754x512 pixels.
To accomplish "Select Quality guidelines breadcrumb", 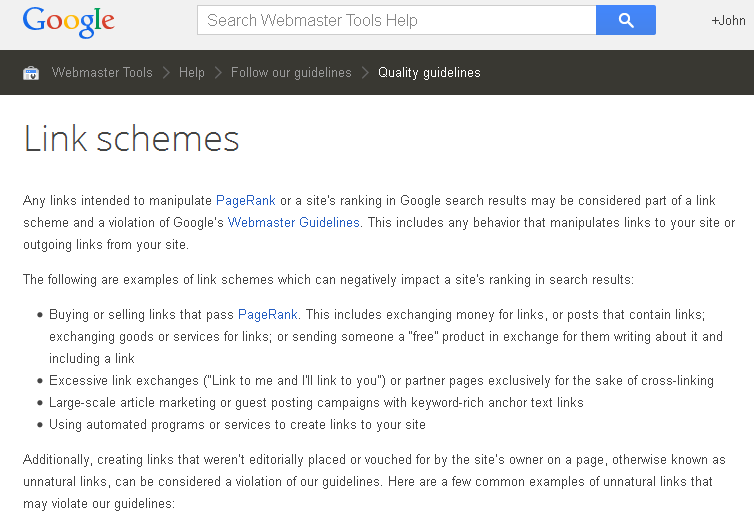I will [429, 73].
